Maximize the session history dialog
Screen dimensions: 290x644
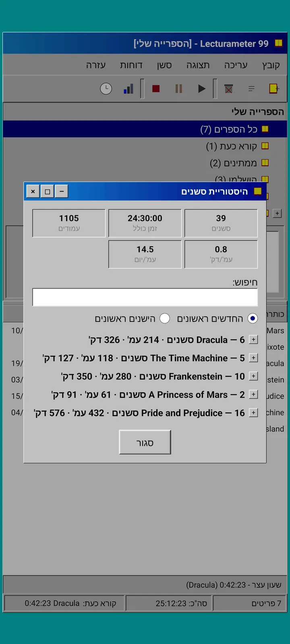(47, 191)
